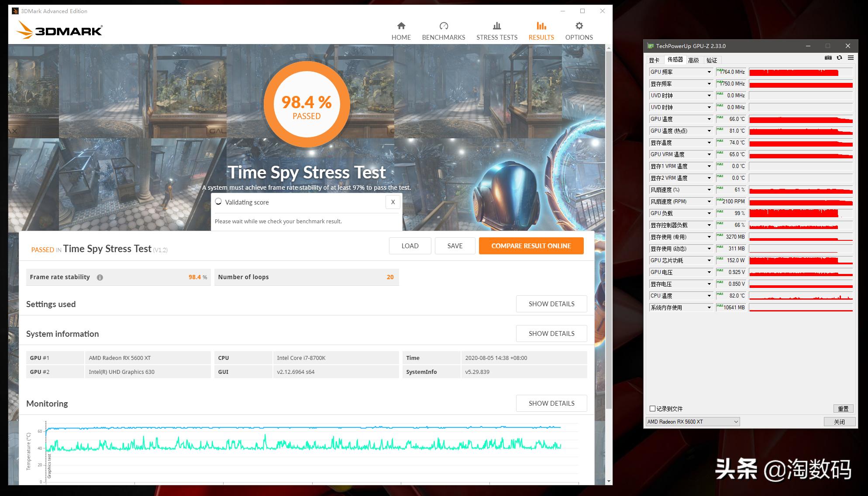This screenshot has height=496, width=868.
Task: Enable the 记录到文件 log checkbox
Action: coord(652,409)
